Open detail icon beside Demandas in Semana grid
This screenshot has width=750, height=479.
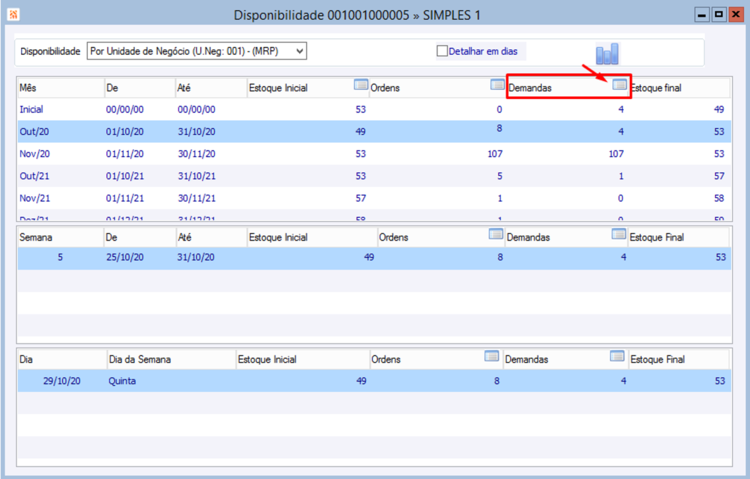618,234
